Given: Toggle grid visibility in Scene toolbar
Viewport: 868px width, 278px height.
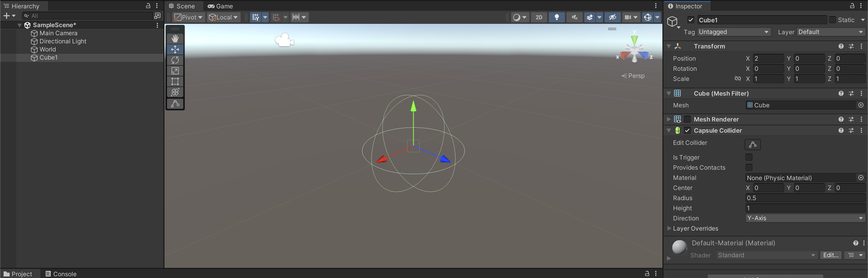Looking at the screenshot, I should [x=255, y=17].
